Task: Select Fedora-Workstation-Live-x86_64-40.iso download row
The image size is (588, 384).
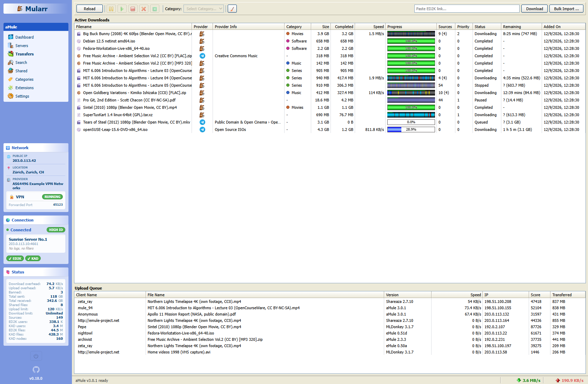Action: coord(330,48)
